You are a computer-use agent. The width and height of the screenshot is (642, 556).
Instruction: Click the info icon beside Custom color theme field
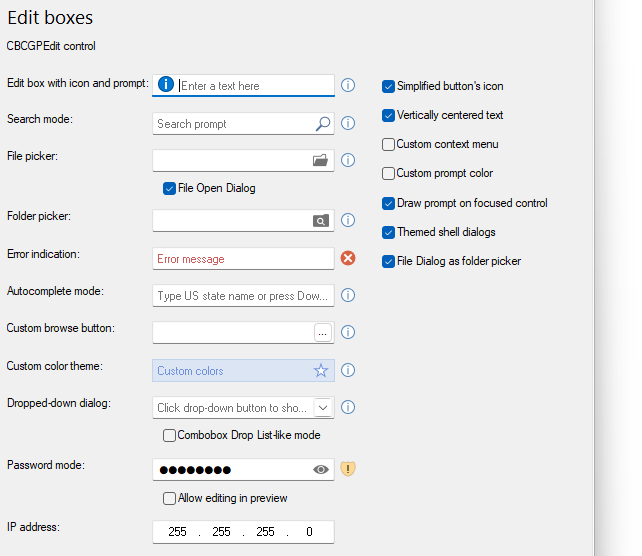[x=348, y=370]
